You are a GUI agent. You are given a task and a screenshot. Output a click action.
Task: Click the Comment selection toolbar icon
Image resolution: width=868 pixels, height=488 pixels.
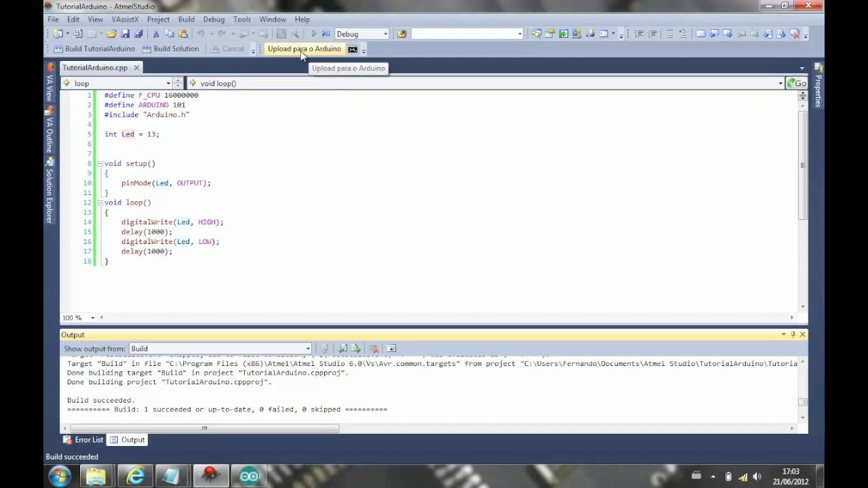[x=670, y=33]
